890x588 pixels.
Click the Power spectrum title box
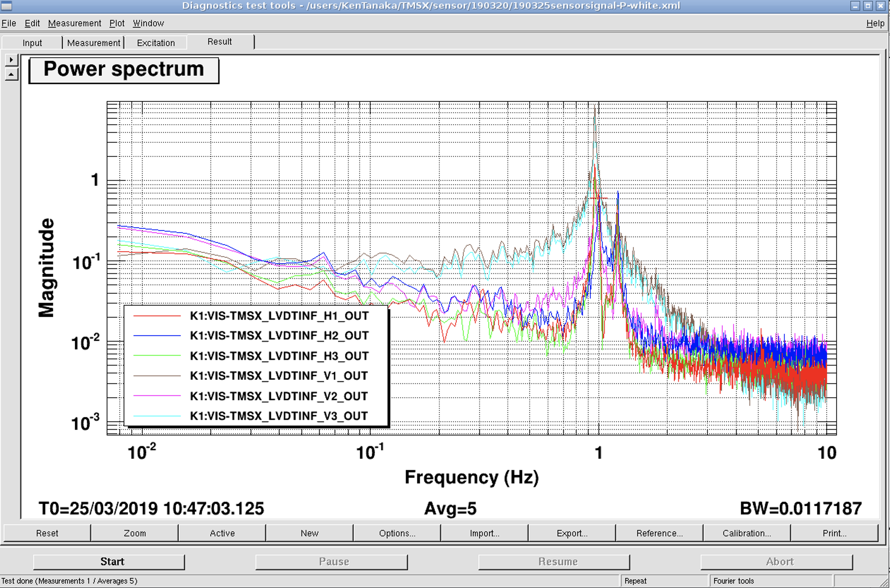(x=124, y=70)
